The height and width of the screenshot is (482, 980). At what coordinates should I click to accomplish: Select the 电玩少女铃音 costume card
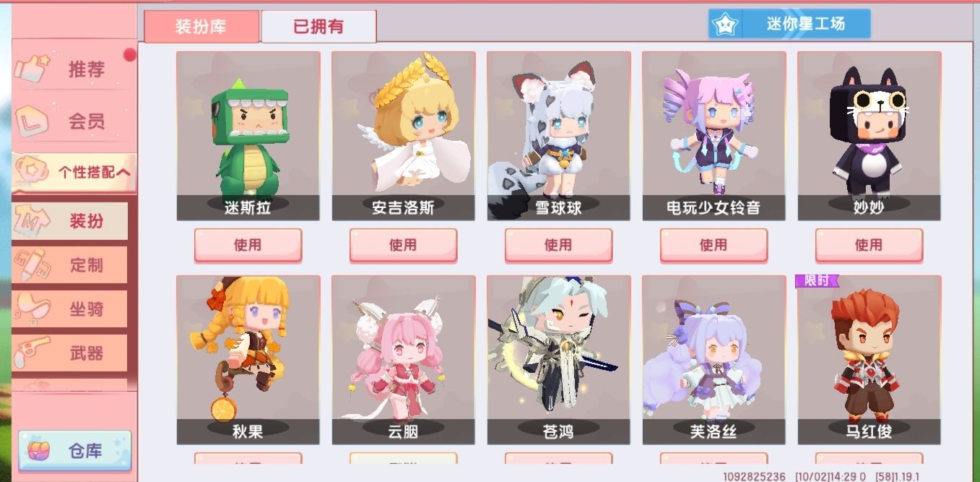714,136
